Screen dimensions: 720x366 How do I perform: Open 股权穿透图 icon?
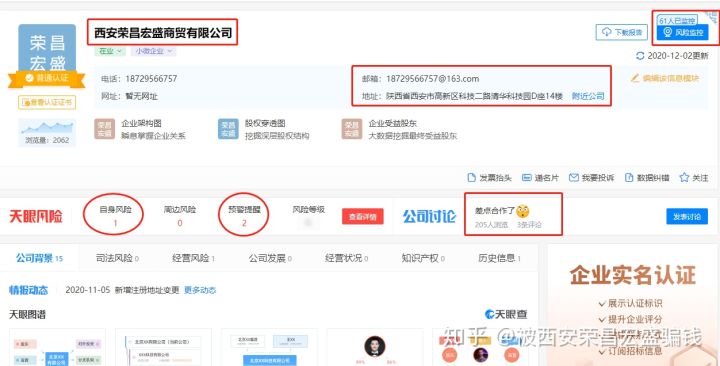[x=228, y=129]
